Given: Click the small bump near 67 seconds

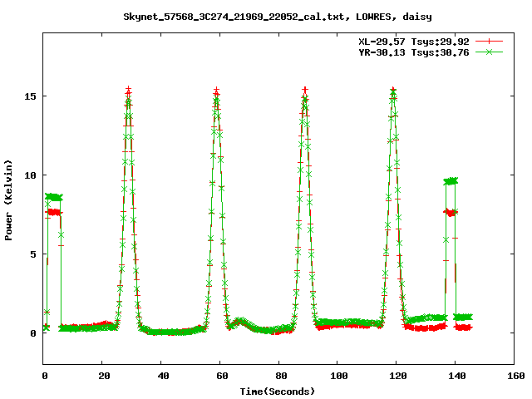Looking at the screenshot, I should point(240,321).
